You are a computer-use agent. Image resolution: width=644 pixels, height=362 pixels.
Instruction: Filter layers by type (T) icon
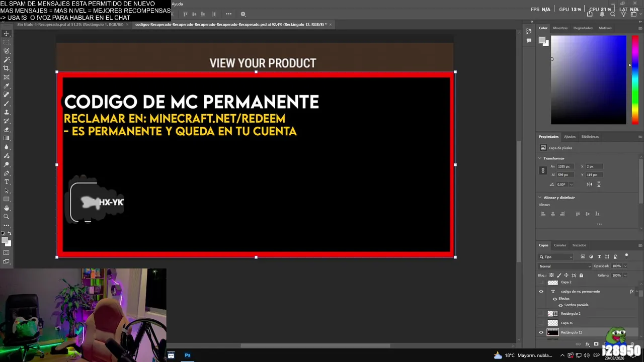(x=599, y=257)
